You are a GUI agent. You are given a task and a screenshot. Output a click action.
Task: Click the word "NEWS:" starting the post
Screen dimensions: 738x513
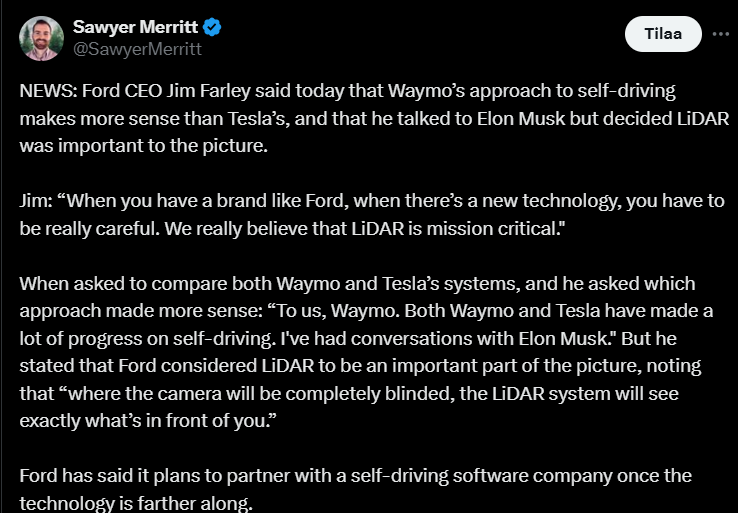[x=45, y=92]
